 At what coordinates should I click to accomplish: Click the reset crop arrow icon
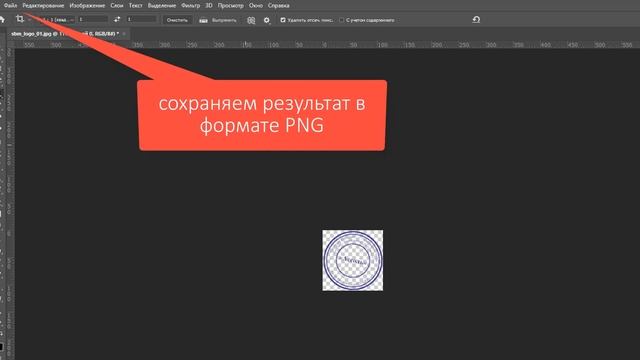point(476,20)
